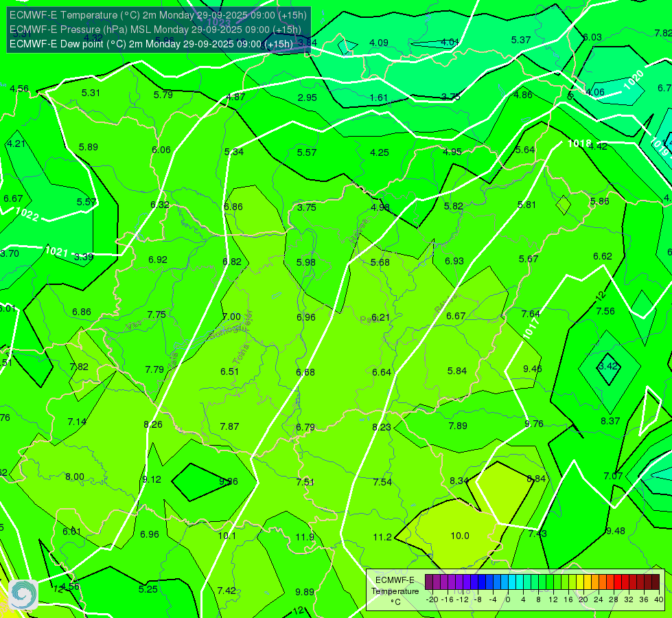Click the 1021 pressure contour label
672x618 pixels.
click(x=56, y=251)
